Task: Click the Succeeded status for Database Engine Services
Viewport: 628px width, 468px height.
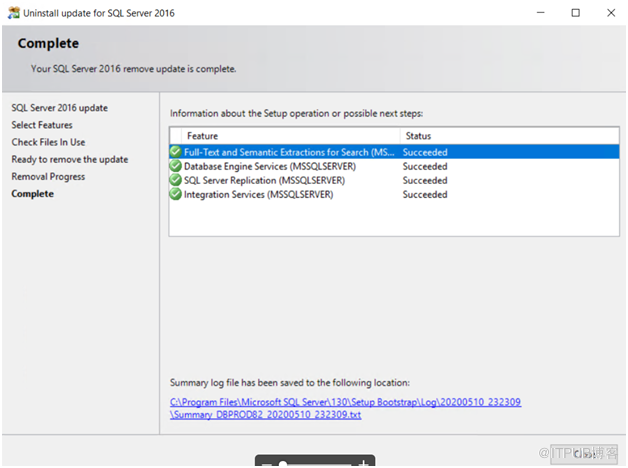Action: (x=425, y=166)
